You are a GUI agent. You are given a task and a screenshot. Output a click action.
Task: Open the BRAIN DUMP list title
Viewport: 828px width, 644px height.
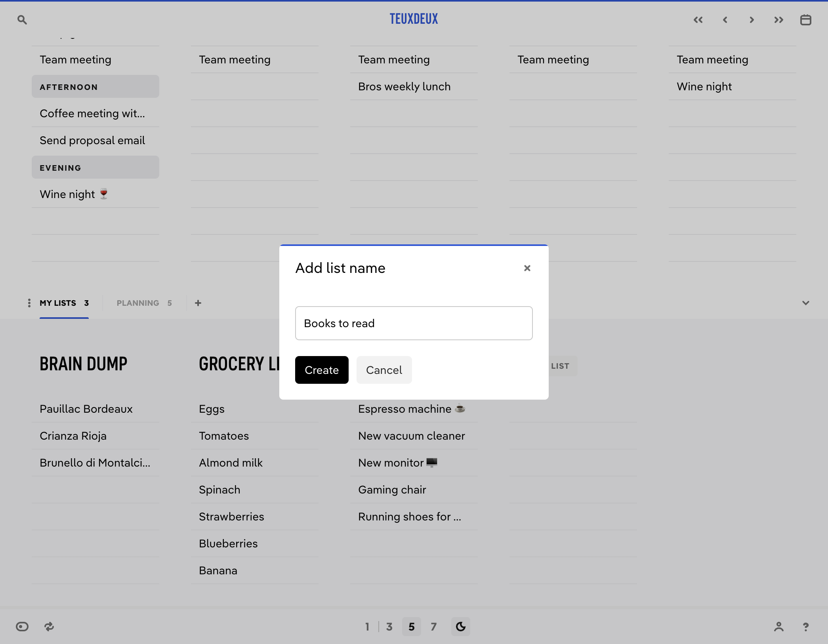click(84, 364)
